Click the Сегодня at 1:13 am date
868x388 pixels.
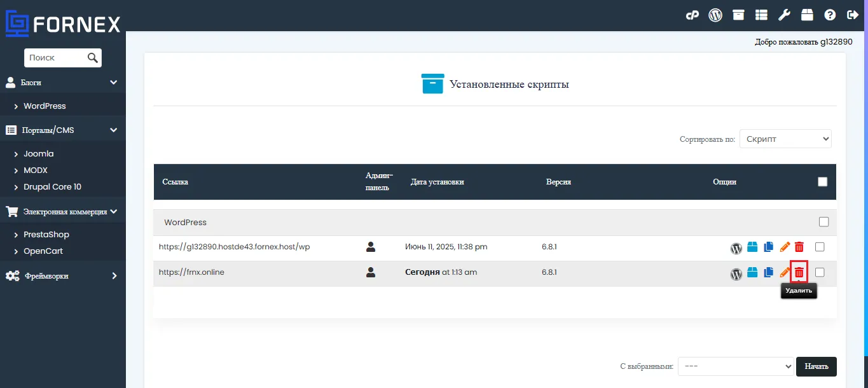tap(441, 272)
